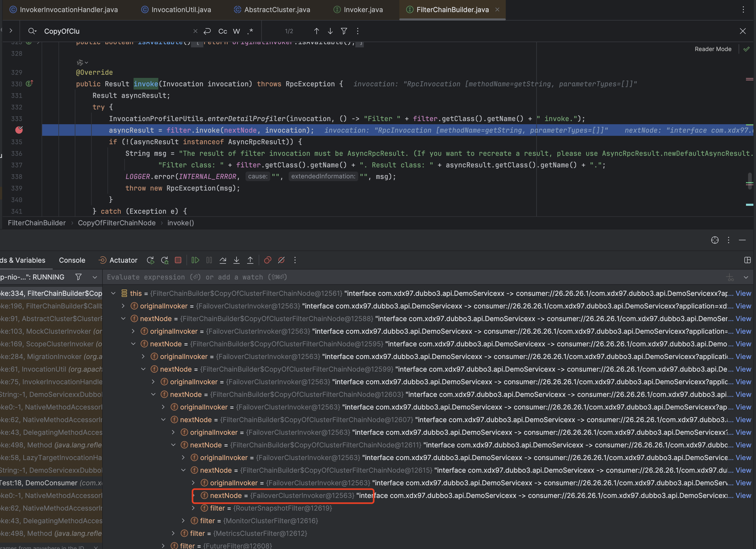Click the Step Into icon

236,260
